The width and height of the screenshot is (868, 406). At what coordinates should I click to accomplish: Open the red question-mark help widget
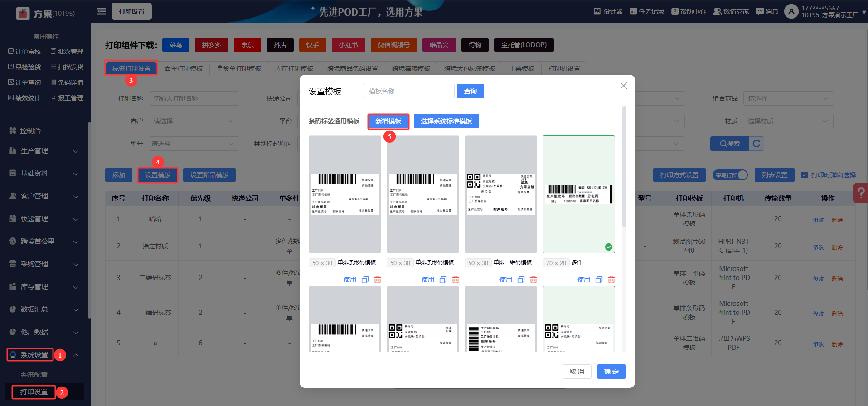860,193
